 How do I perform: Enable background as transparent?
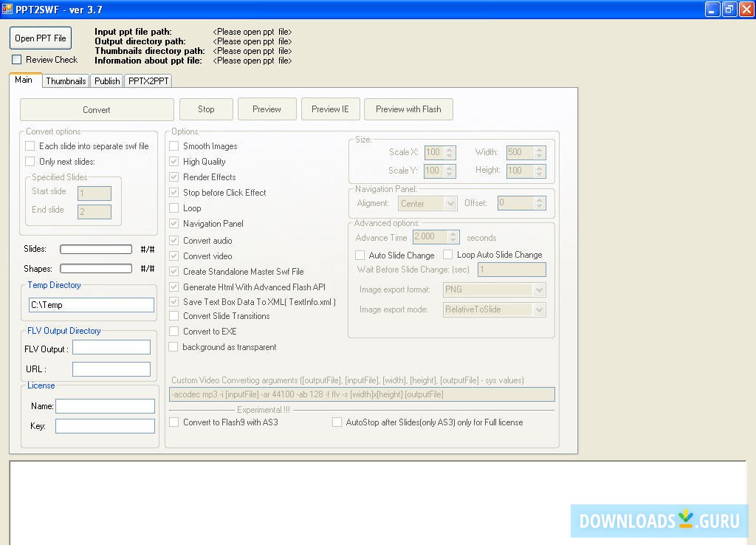point(173,346)
